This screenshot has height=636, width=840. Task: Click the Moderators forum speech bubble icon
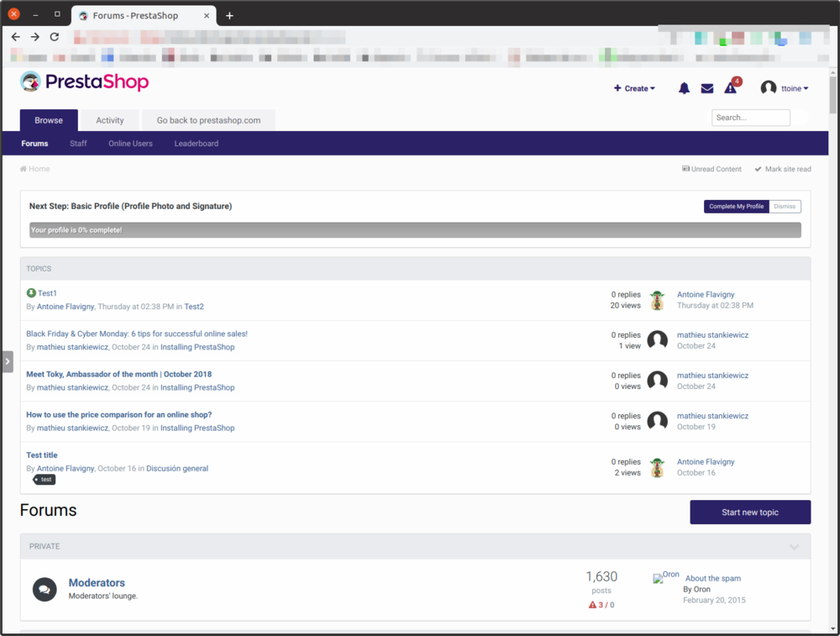click(45, 589)
